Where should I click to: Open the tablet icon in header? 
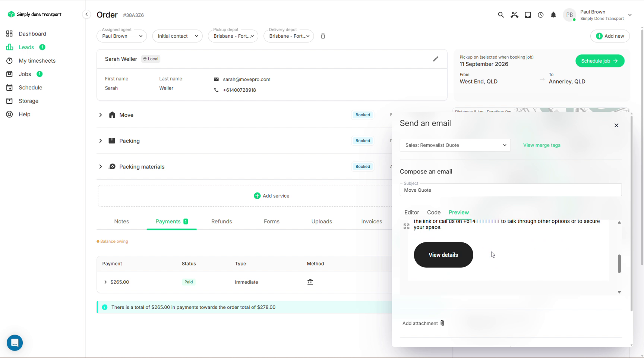click(x=528, y=15)
